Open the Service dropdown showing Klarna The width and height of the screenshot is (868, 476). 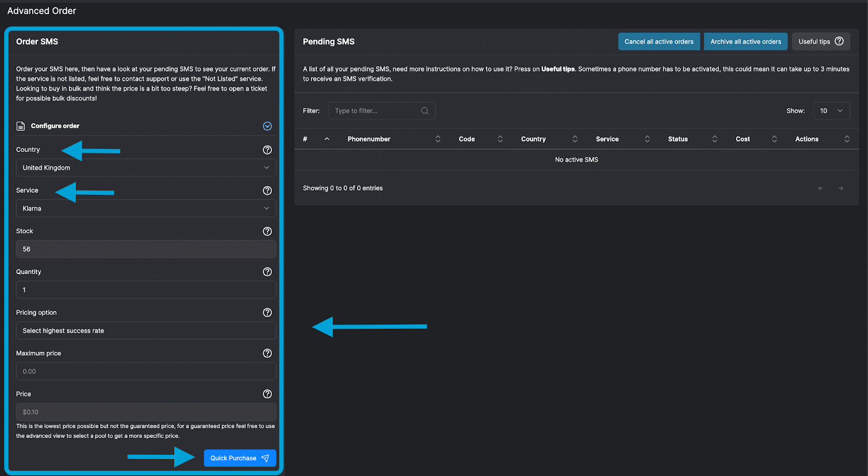click(x=146, y=208)
